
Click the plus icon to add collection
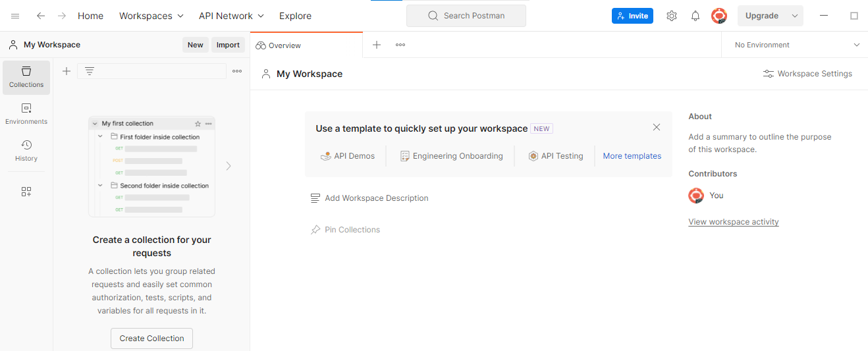coord(67,71)
